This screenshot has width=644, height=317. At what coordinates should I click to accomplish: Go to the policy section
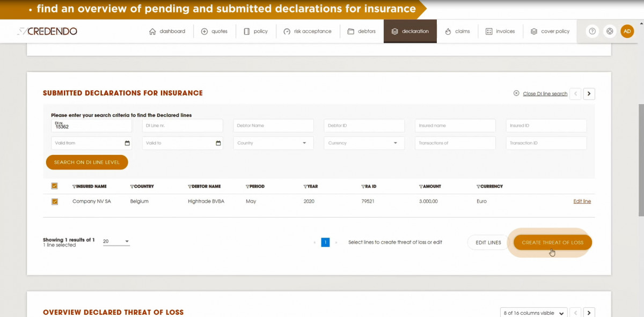point(255,31)
